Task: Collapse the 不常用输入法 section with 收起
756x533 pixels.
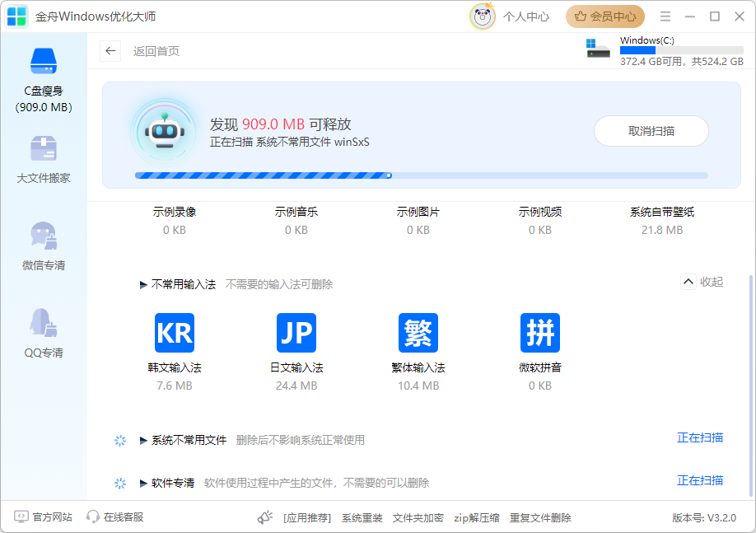Action: click(702, 282)
